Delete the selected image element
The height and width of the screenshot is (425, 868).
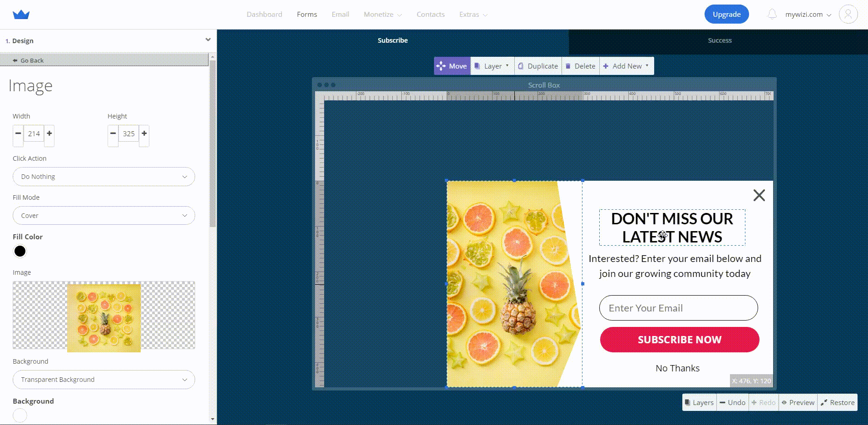(x=580, y=66)
